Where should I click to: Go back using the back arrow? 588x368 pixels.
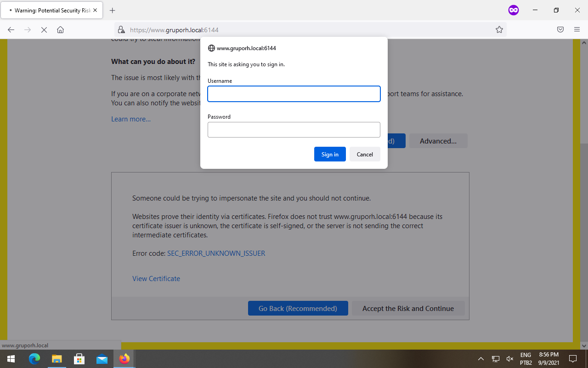click(11, 29)
